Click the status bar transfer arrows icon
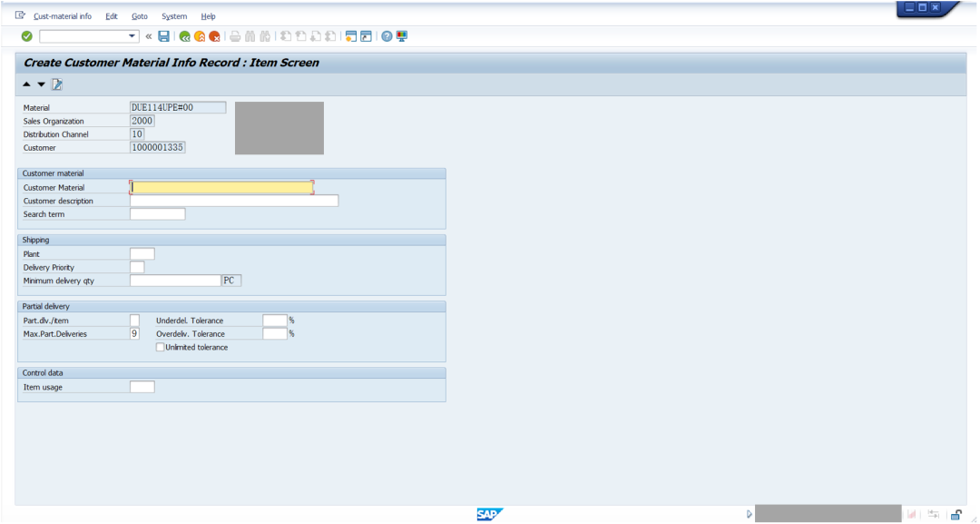 click(x=933, y=515)
